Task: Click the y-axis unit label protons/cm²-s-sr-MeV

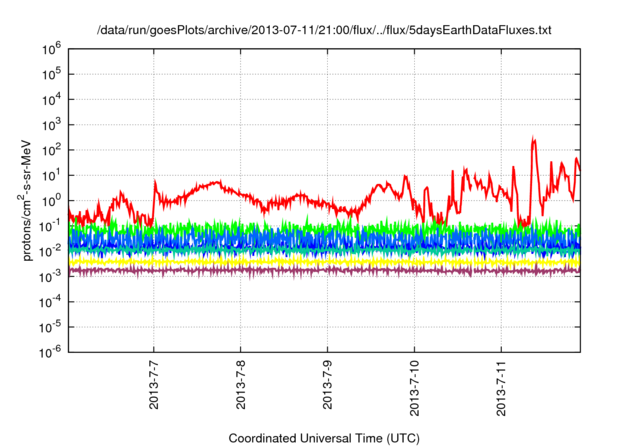Action: (x=26, y=200)
